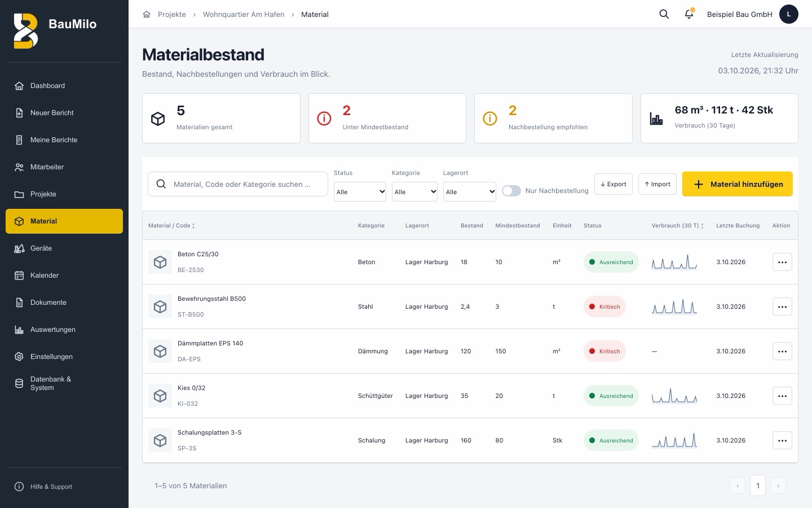Click page 1 pagination button
Viewport: 812px width, 508px height.
pyautogui.click(x=758, y=485)
